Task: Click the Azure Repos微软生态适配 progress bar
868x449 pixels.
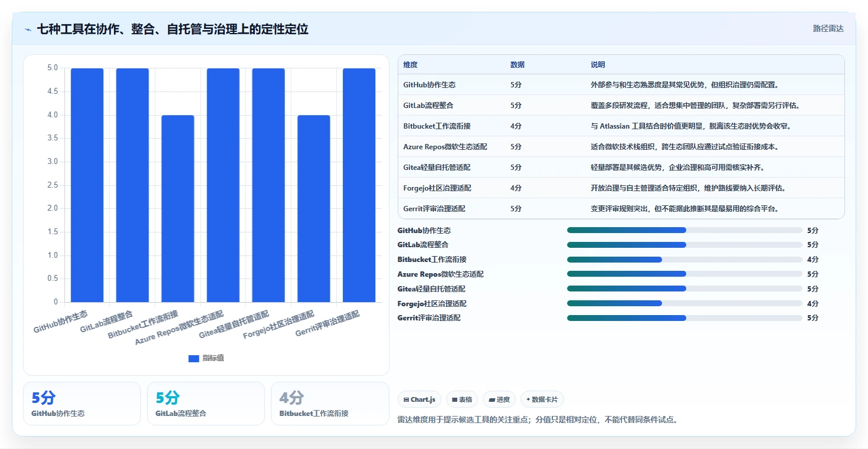Action: [x=684, y=274]
